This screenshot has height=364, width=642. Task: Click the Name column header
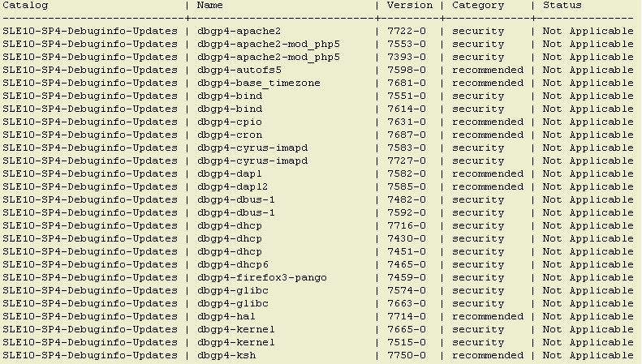coord(210,6)
